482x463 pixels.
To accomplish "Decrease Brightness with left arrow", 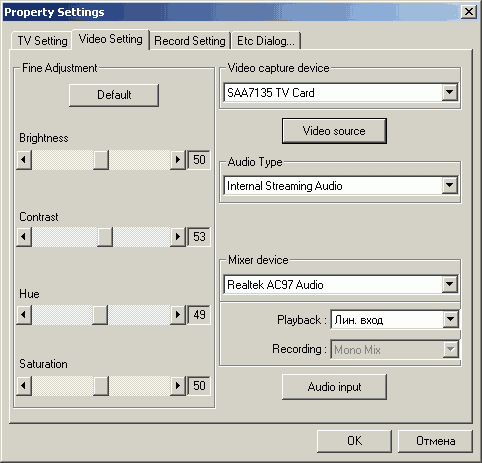I will tap(24, 160).
